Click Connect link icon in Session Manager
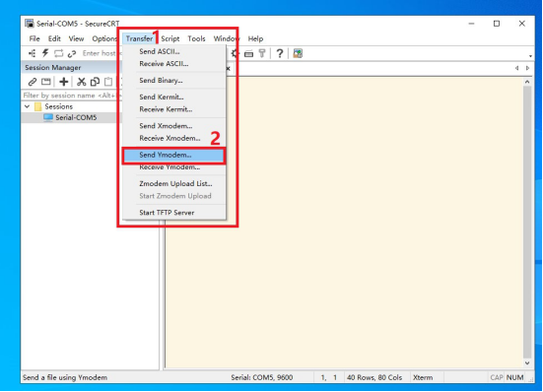 [33, 82]
